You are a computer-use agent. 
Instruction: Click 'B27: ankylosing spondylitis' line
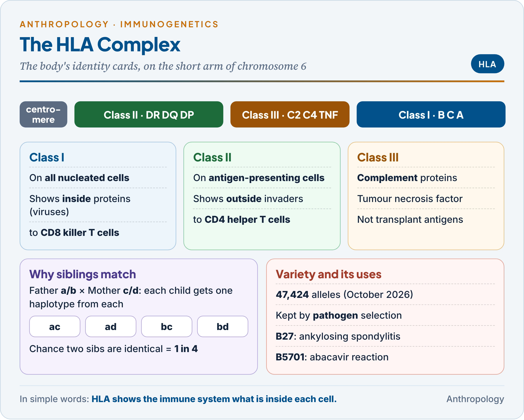click(x=338, y=336)
